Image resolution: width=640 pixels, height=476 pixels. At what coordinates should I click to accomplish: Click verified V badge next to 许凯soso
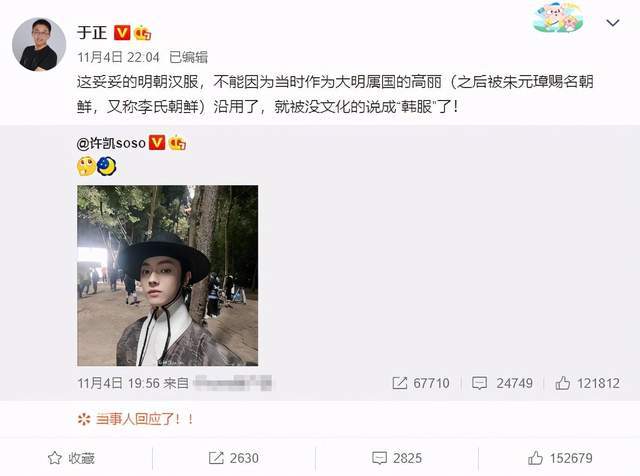157,142
